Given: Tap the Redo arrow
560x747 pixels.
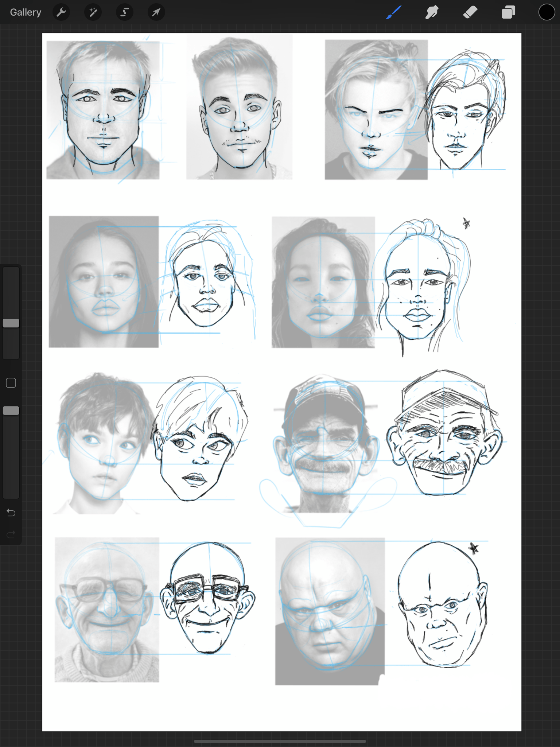Looking at the screenshot, I should pos(11,535).
